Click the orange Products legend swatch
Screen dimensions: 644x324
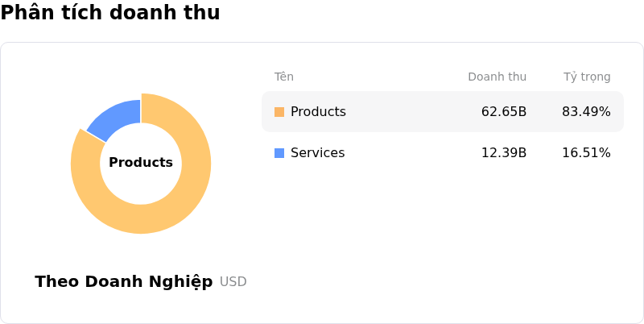pyautogui.click(x=279, y=112)
